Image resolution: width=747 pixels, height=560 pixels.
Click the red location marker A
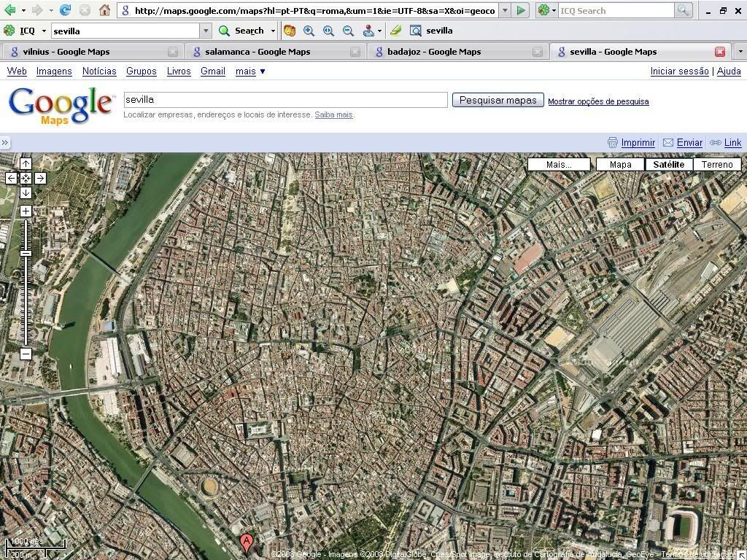click(247, 543)
